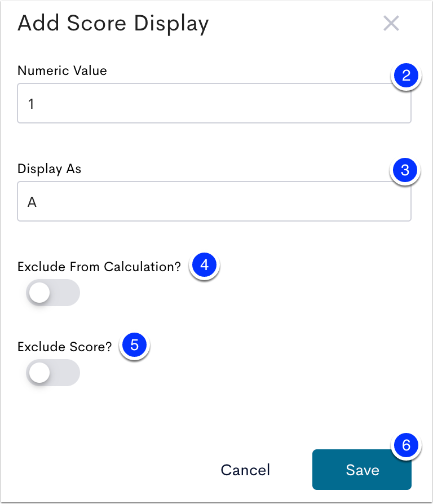The height and width of the screenshot is (504, 433).
Task: Click the white knob under Exclude Score
Action: [39, 373]
